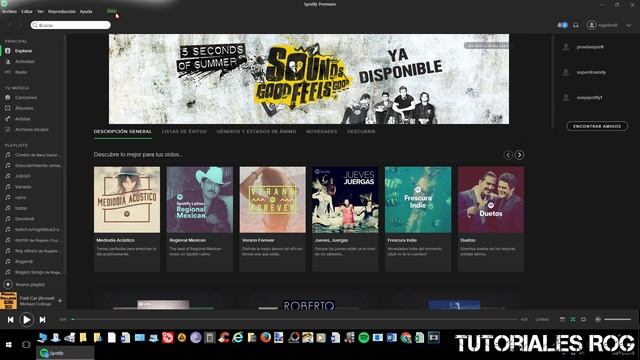Viewport: 640px width, 360px height.
Task: Click the Duetos title link
Action: coord(468,240)
